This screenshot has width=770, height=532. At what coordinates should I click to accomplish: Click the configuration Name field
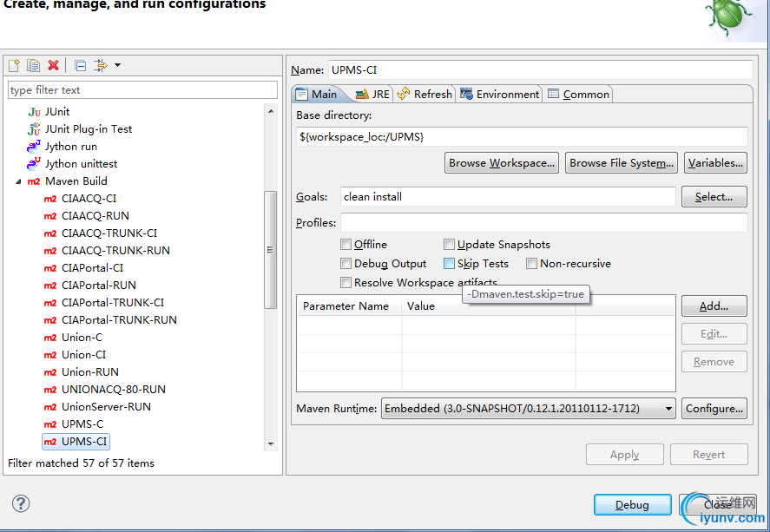coord(540,69)
